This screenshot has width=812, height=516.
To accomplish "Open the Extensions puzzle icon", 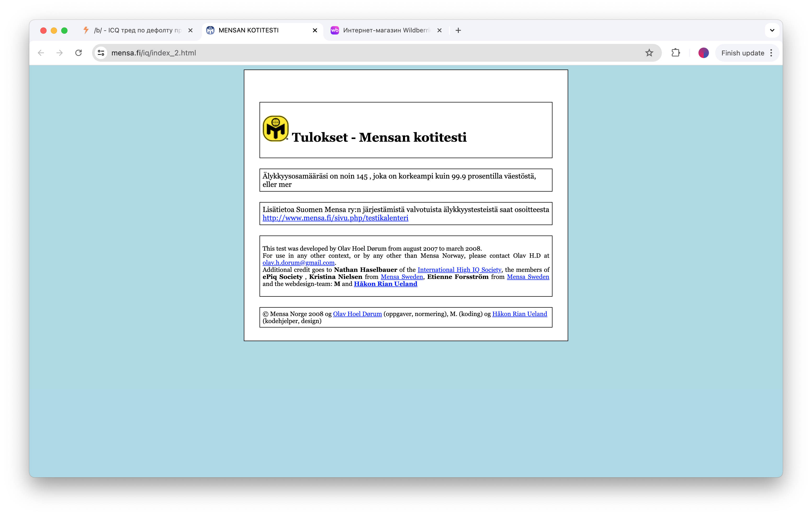I will coord(675,53).
